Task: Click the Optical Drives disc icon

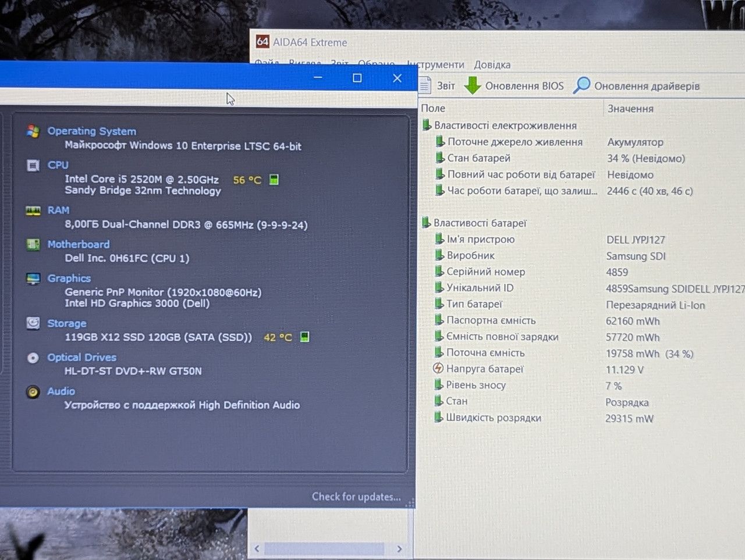Action: tap(33, 358)
